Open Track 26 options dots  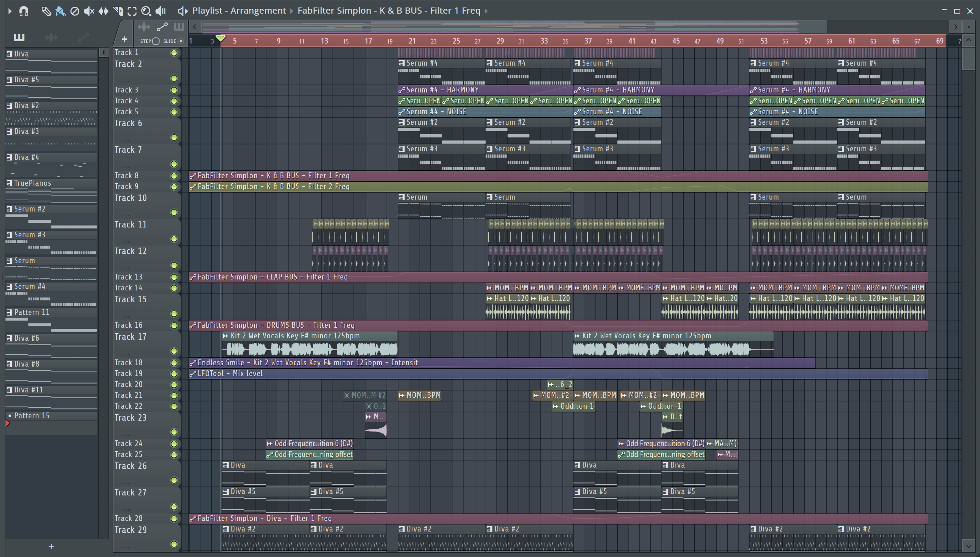pos(126,483)
